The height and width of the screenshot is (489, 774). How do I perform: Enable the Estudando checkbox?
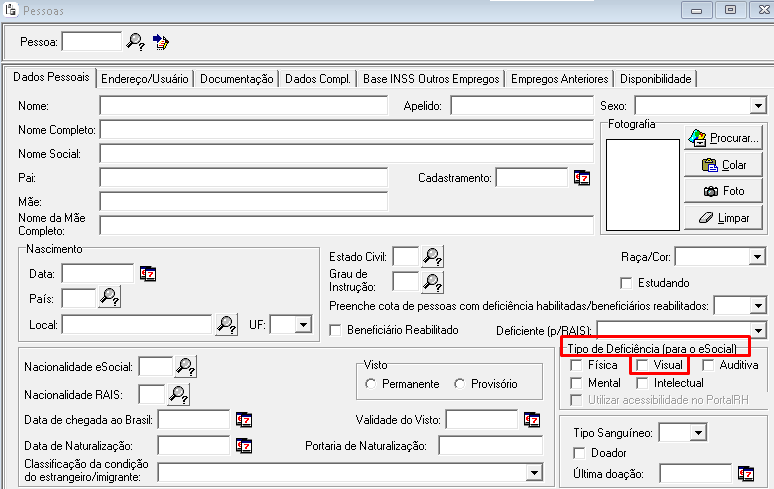[627, 283]
